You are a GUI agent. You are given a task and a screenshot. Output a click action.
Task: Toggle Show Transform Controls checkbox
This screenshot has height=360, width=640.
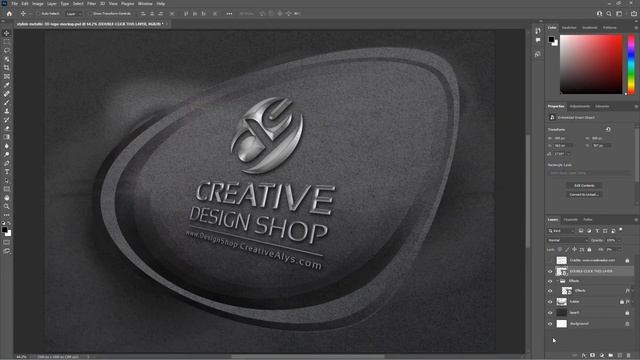(90, 13)
